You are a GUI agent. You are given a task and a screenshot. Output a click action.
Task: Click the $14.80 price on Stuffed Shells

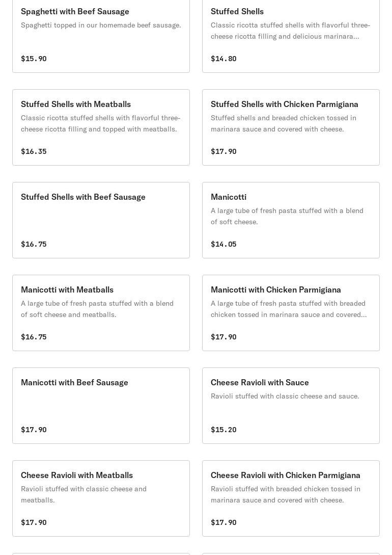coord(223,59)
